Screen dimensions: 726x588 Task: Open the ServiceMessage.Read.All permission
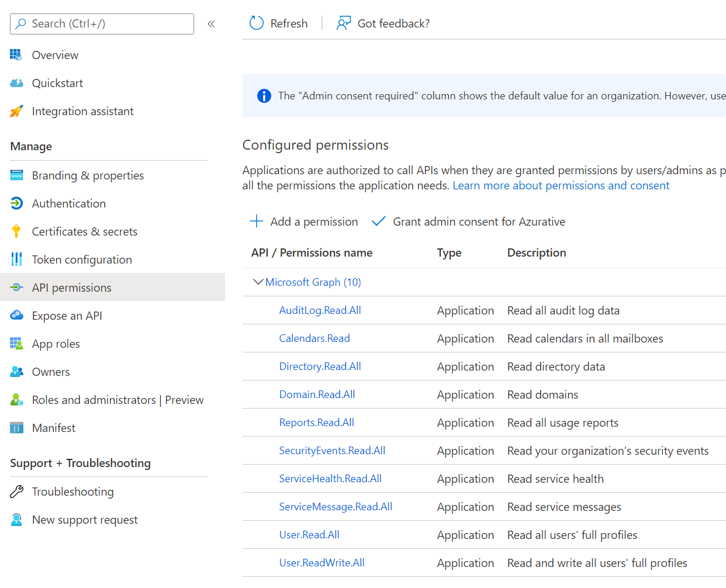pyautogui.click(x=336, y=507)
